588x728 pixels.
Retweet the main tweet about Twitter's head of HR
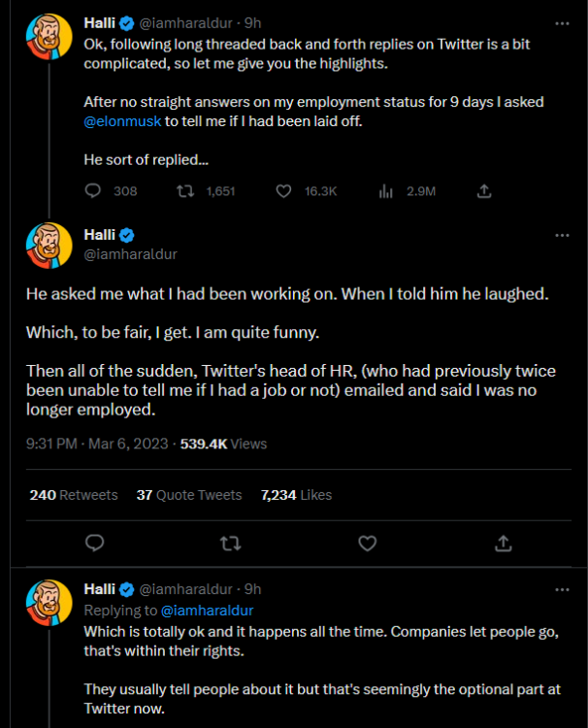click(231, 543)
